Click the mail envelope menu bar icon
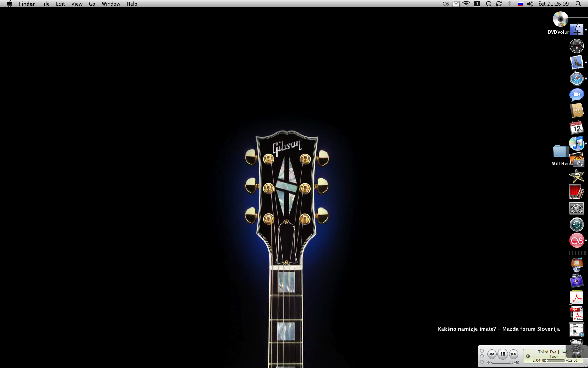The height and width of the screenshot is (368, 588). point(456,4)
